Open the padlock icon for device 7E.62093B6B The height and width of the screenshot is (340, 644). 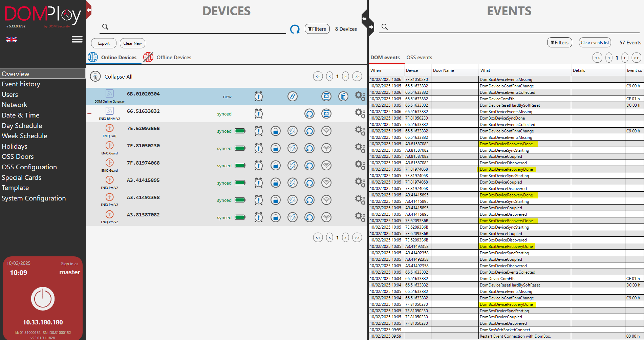(x=276, y=131)
